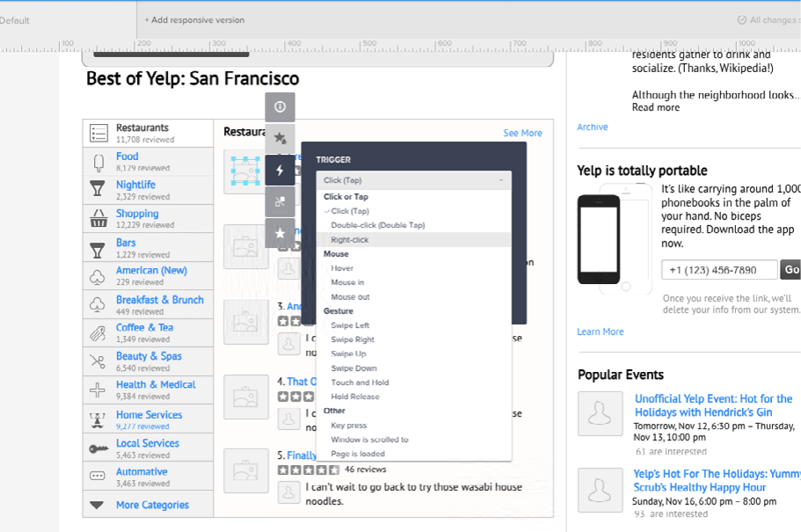Click the Go button
This screenshot has height=532, width=801.
(790, 270)
